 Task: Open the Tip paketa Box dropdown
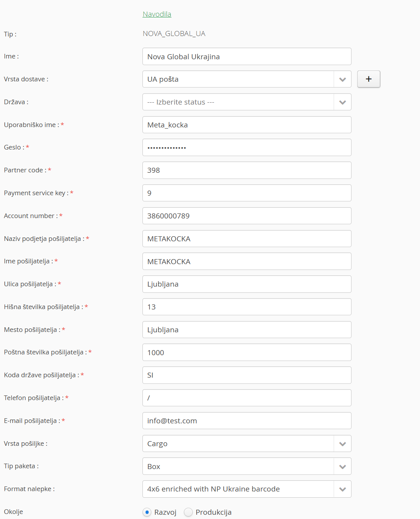[x=247, y=466]
